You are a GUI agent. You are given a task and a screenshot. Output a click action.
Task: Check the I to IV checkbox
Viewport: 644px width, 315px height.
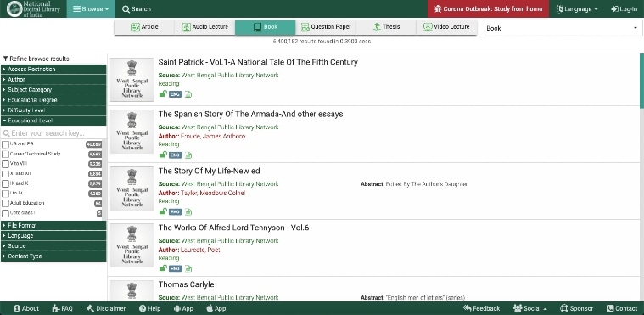coord(5,194)
